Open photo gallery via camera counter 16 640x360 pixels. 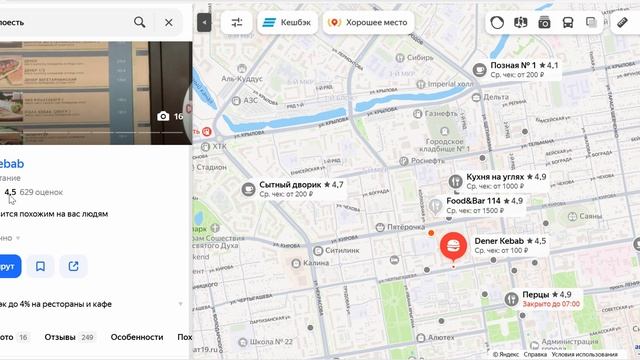170,116
